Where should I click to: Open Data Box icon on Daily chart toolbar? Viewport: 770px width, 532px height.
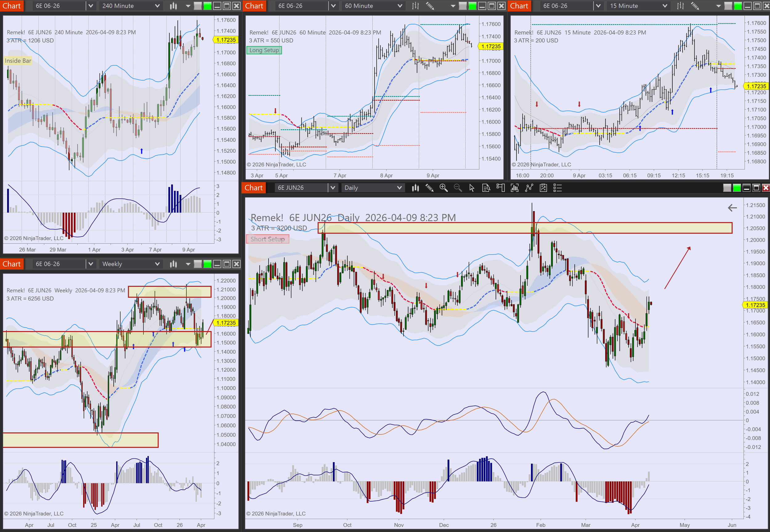tap(486, 188)
